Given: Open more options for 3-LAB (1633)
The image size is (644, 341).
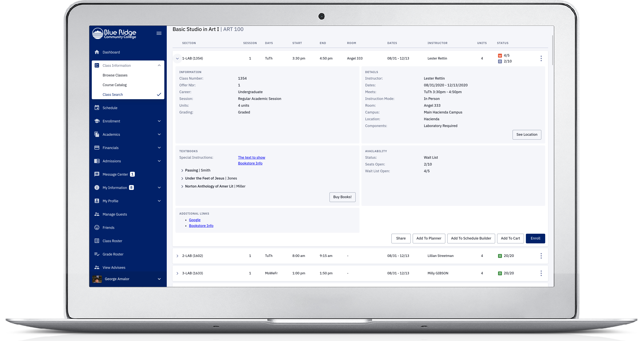Looking at the screenshot, I should tap(541, 273).
